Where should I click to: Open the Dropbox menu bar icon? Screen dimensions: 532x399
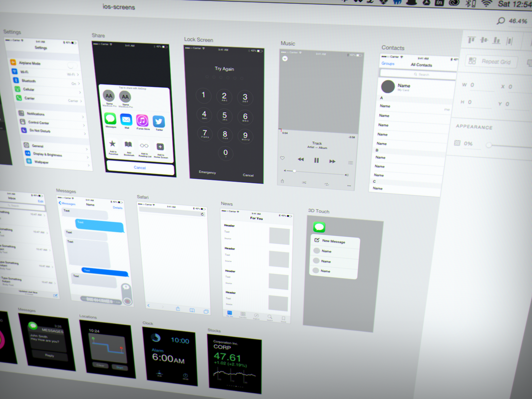pyautogui.click(x=383, y=2)
